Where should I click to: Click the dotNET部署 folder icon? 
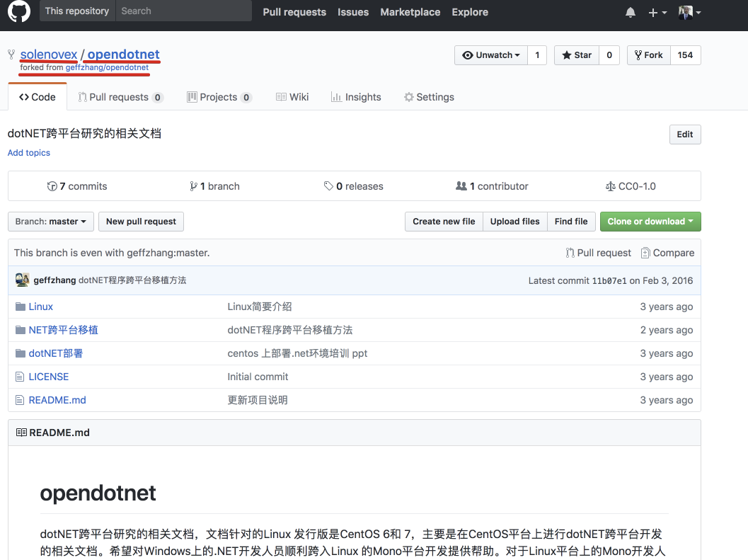pyautogui.click(x=20, y=353)
